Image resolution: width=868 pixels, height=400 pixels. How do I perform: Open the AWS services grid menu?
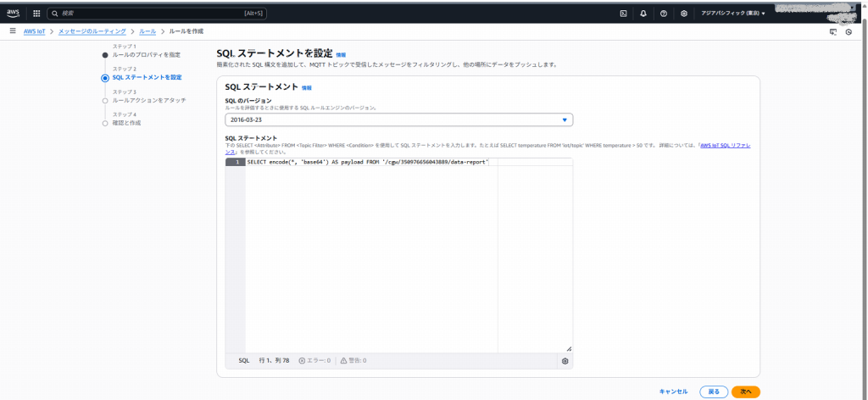pos(36,14)
